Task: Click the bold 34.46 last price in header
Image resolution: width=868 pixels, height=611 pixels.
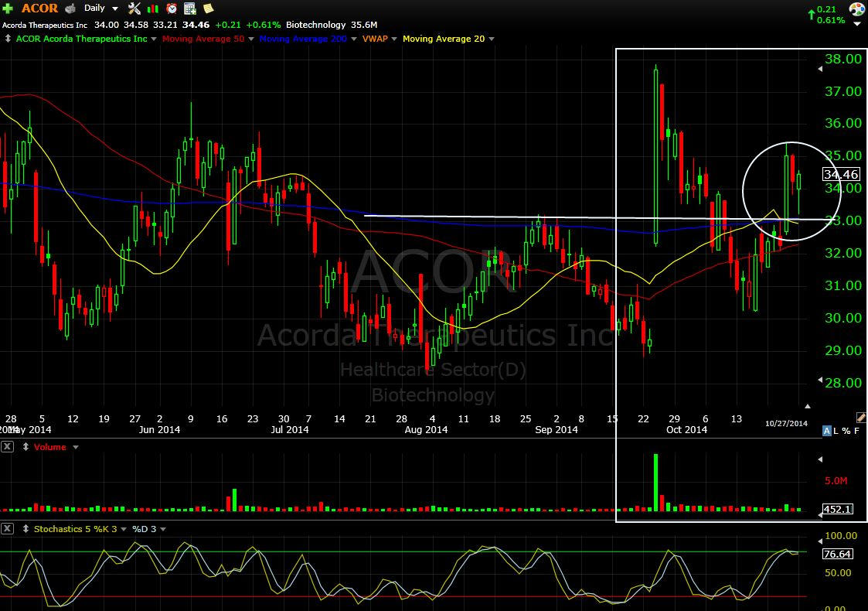Action: pyautogui.click(x=196, y=25)
